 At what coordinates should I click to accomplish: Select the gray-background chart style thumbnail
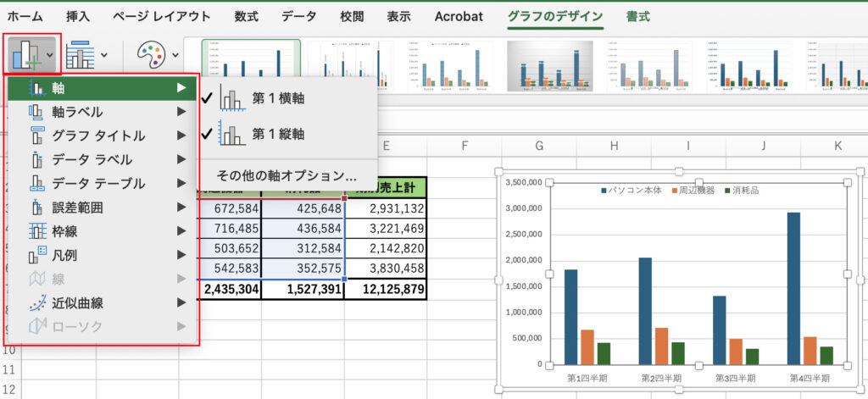pyautogui.click(x=549, y=65)
